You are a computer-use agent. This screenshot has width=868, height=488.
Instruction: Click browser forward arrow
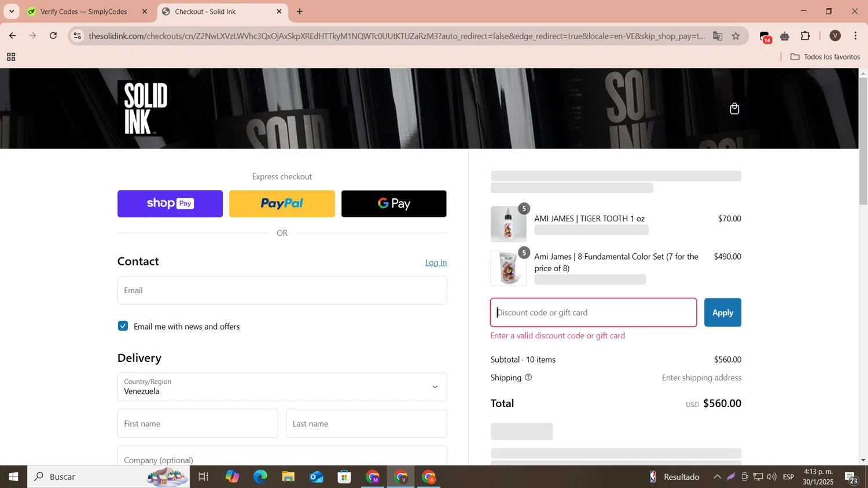pos(33,36)
